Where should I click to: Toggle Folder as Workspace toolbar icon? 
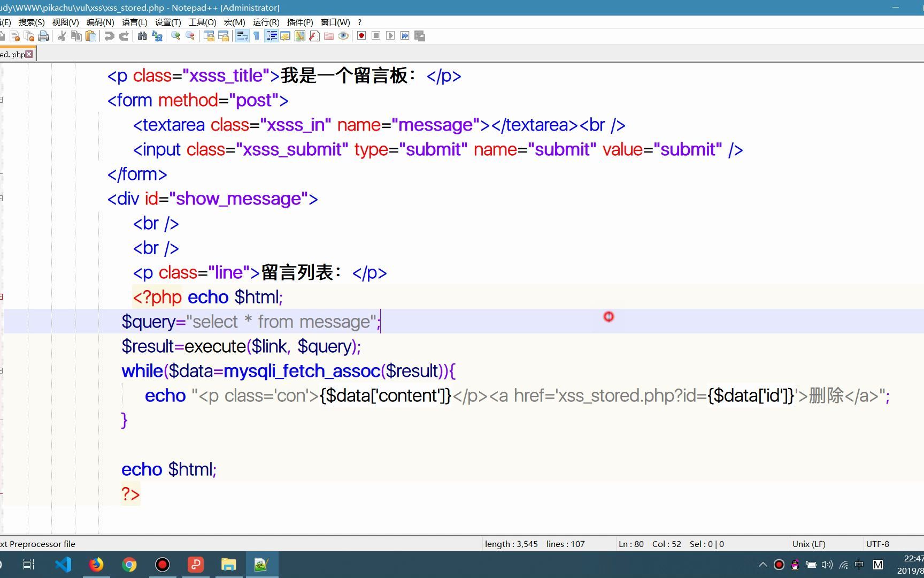point(328,36)
